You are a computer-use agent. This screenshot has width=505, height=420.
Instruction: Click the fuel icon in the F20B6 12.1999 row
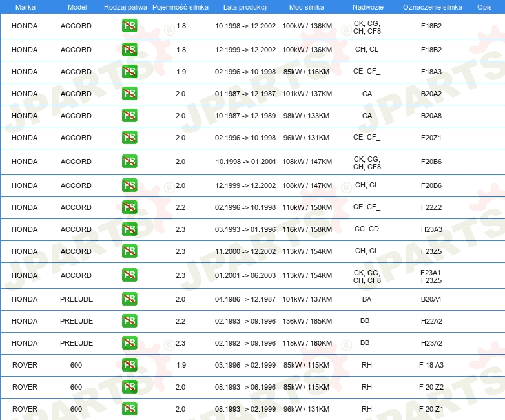point(129,185)
